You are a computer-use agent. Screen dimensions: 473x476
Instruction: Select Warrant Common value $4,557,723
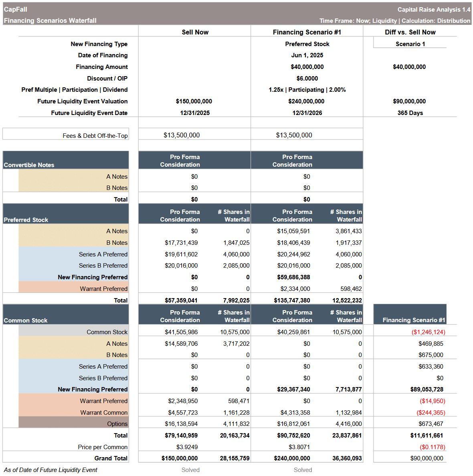tap(182, 413)
